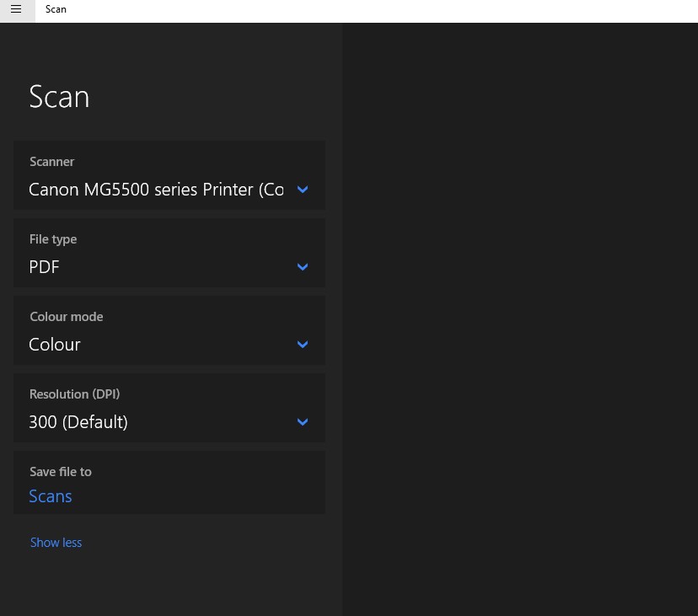This screenshot has width=698, height=616.
Task: Click the File type label
Action: coord(53,239)
